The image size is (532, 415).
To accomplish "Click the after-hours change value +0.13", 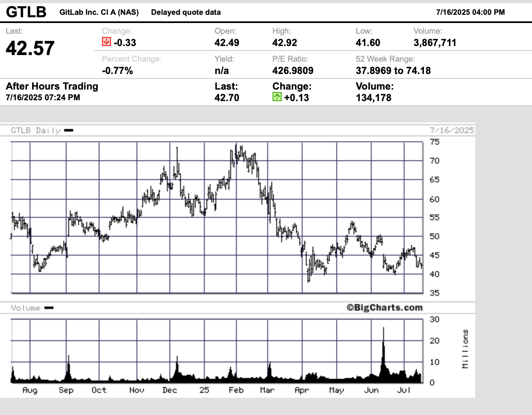I will tap(296, 98).
